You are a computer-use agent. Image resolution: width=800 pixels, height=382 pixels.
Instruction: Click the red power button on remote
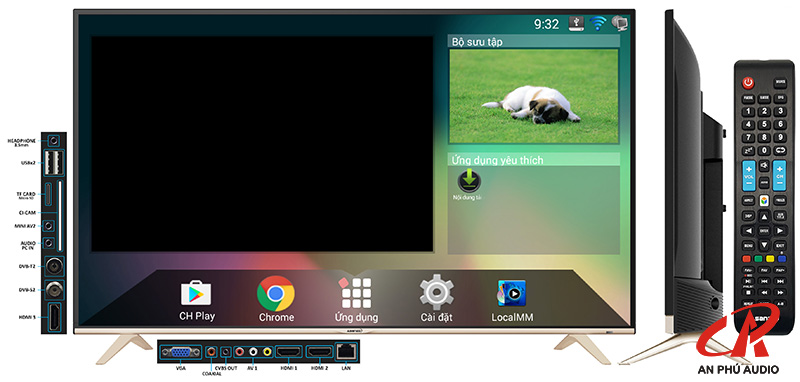point(748,82)
